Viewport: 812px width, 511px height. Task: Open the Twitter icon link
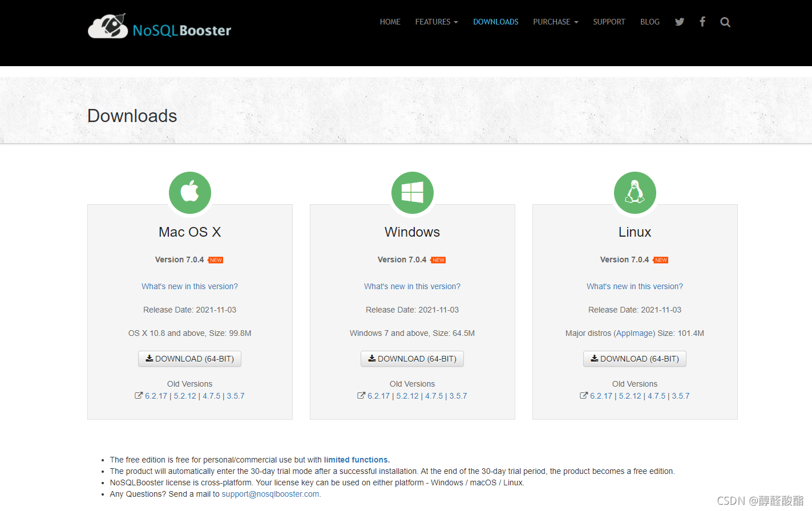tap(679, 22)
